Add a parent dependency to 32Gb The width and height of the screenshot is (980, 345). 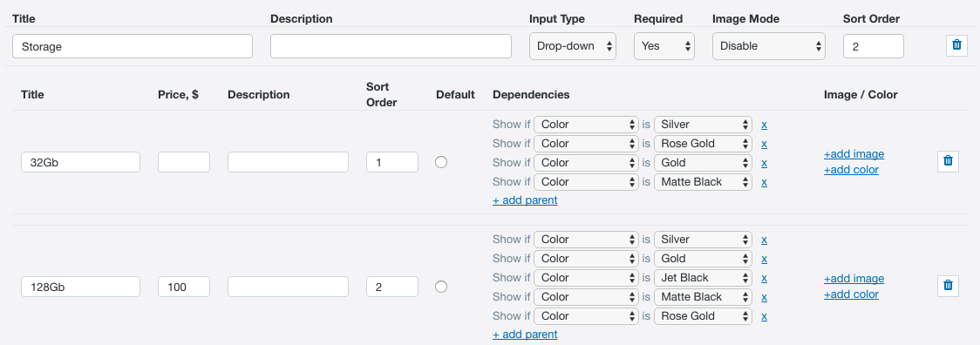pyautogui.click(x=525, y=200)
